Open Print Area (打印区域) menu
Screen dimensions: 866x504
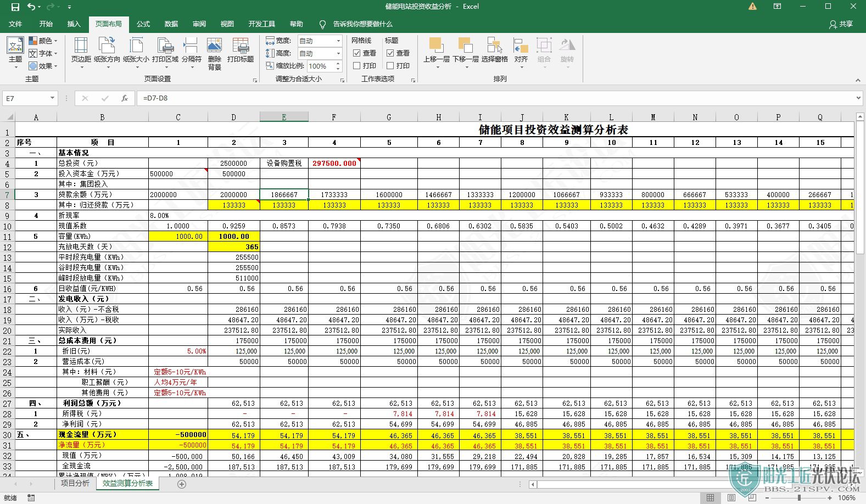[165, 53]
